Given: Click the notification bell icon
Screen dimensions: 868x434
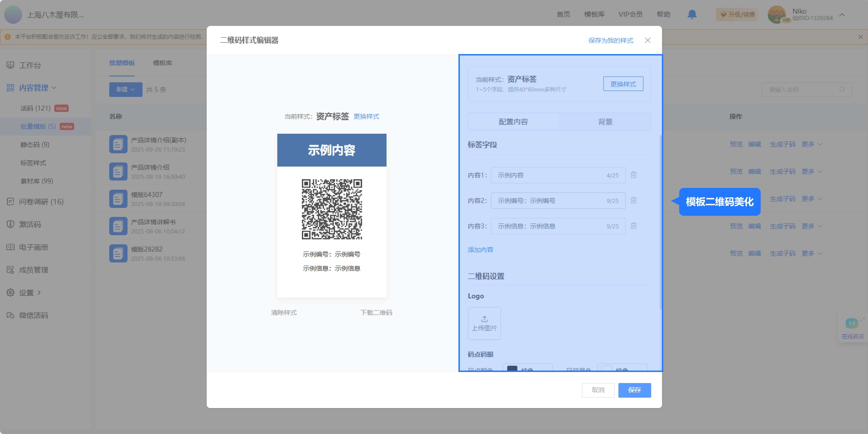Looking at the screenshot, I should 692,14.
